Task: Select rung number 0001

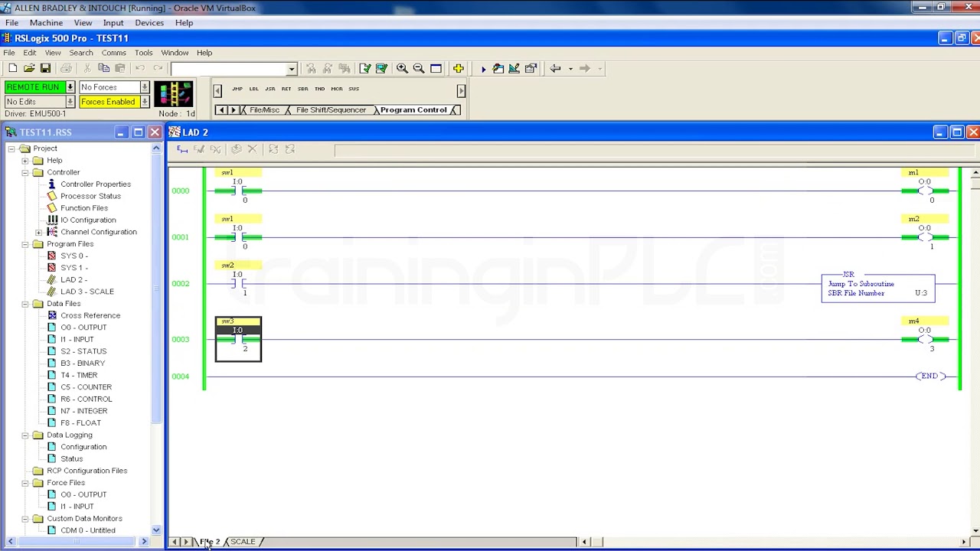Action: pos(181,237)
